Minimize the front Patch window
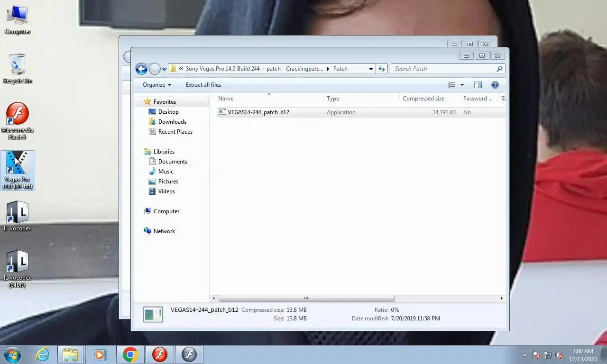 (467, 56)
